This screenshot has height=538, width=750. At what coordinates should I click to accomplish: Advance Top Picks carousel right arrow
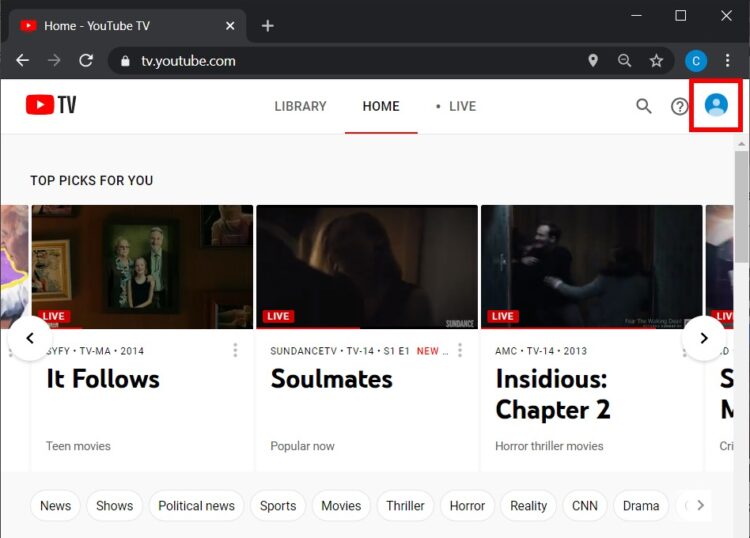[704, 338]
